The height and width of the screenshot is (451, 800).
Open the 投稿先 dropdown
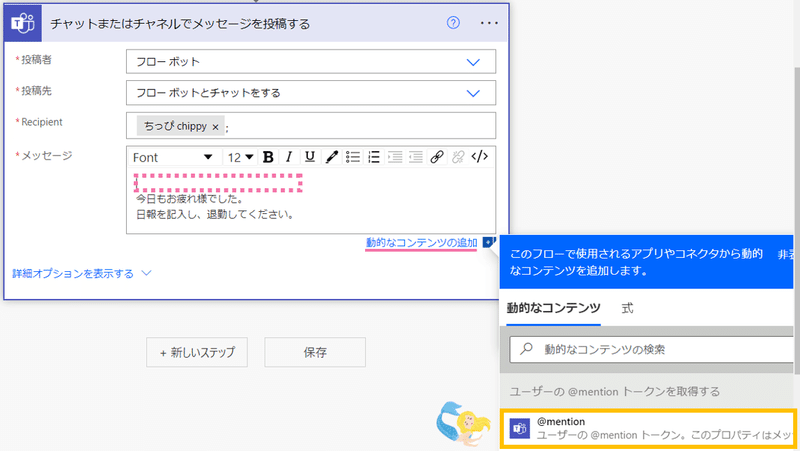(311, 93)
